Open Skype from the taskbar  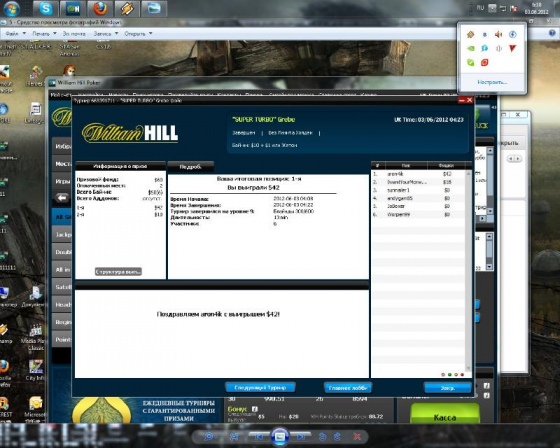[46, 9]
